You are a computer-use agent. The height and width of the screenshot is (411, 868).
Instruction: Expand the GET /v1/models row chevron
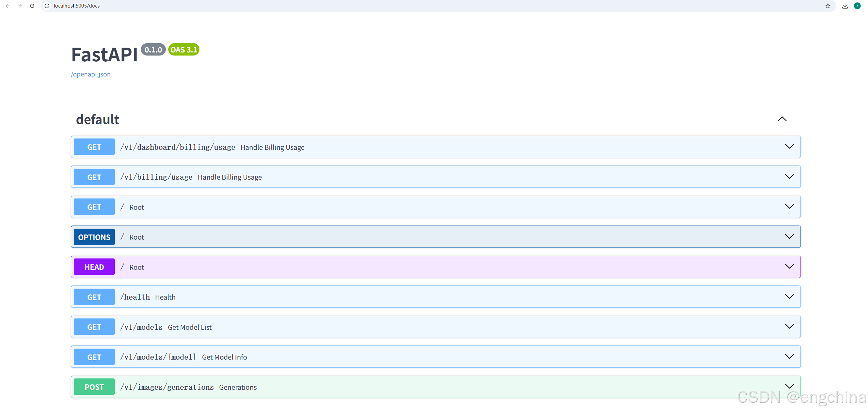tap(790, 327)
